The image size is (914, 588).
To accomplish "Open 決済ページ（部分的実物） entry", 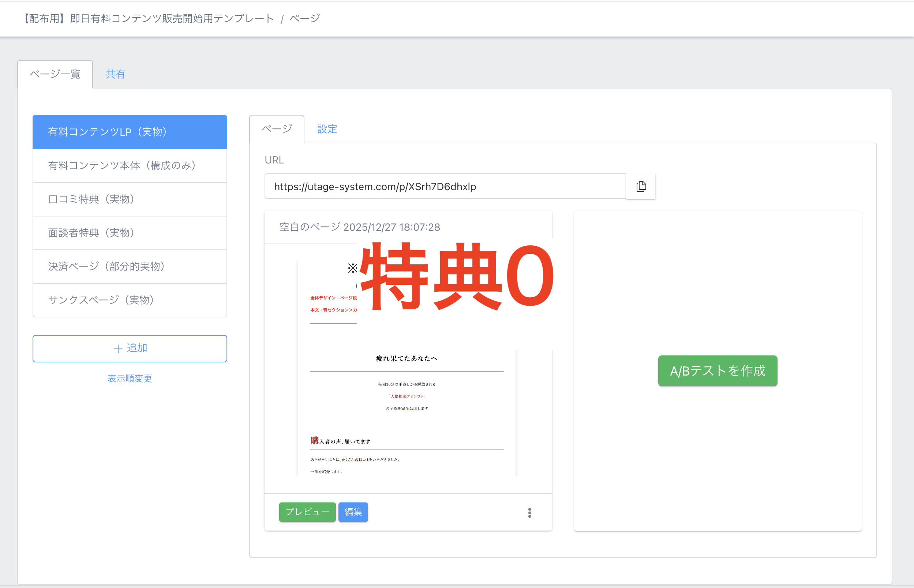I will tap(130, 266).
